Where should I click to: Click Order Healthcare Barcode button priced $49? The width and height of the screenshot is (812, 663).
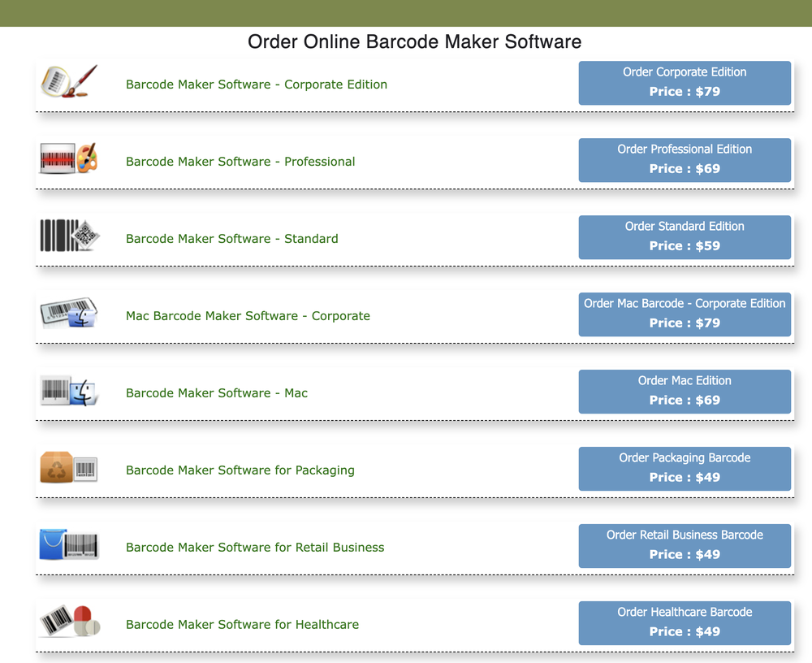click(685, 623)
